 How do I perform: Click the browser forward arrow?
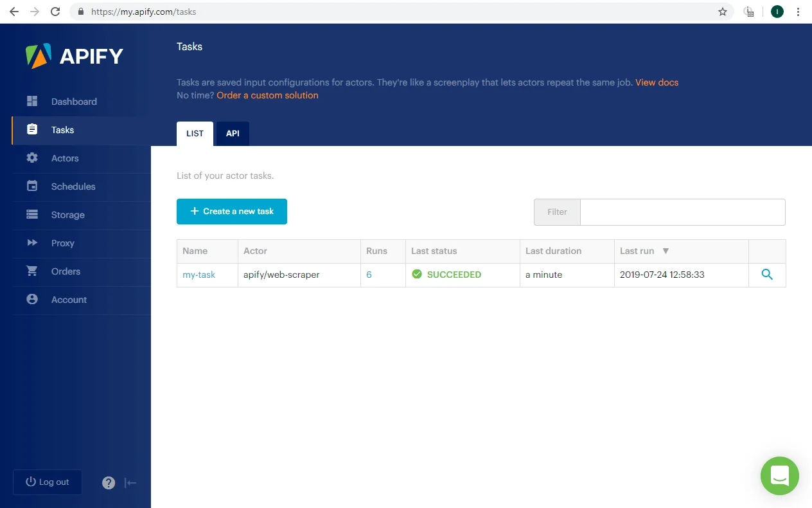point(34,12)
